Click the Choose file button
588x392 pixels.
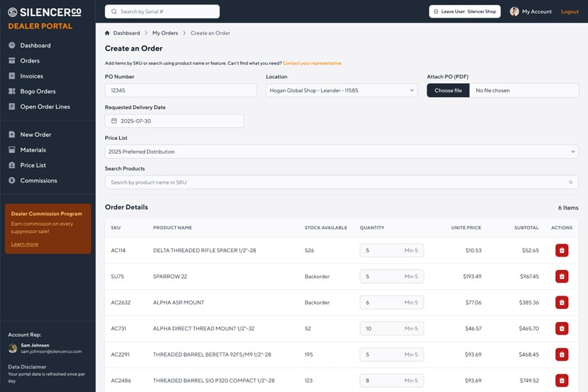coord(448,90)
